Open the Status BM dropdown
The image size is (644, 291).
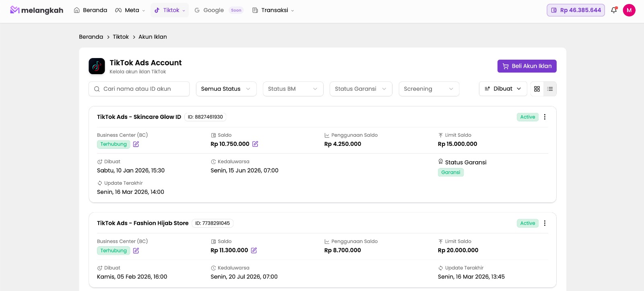(x=293, y=89)
